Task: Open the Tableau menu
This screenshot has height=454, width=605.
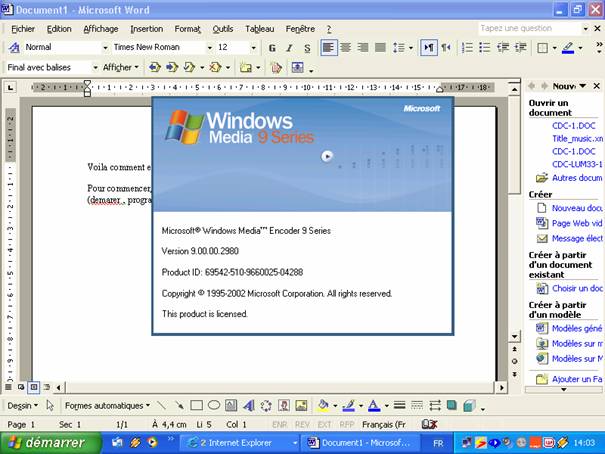Action: pos(260,29)
